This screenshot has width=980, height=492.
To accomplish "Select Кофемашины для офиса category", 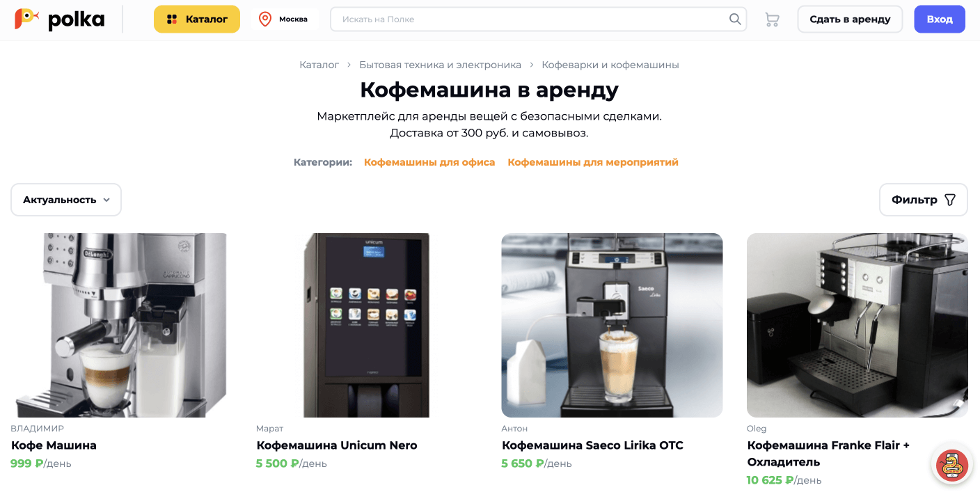I will (x=429, y=162).
